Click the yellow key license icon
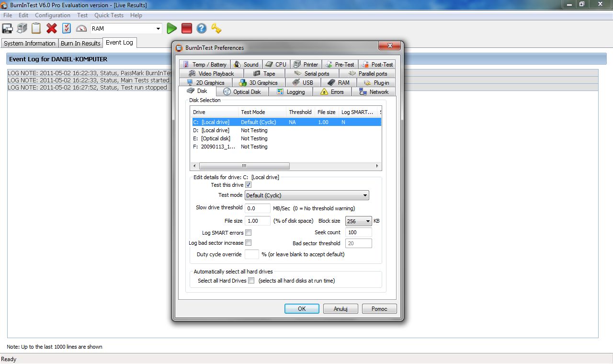This screenshot has height=364, width=613. pos(216,28)
